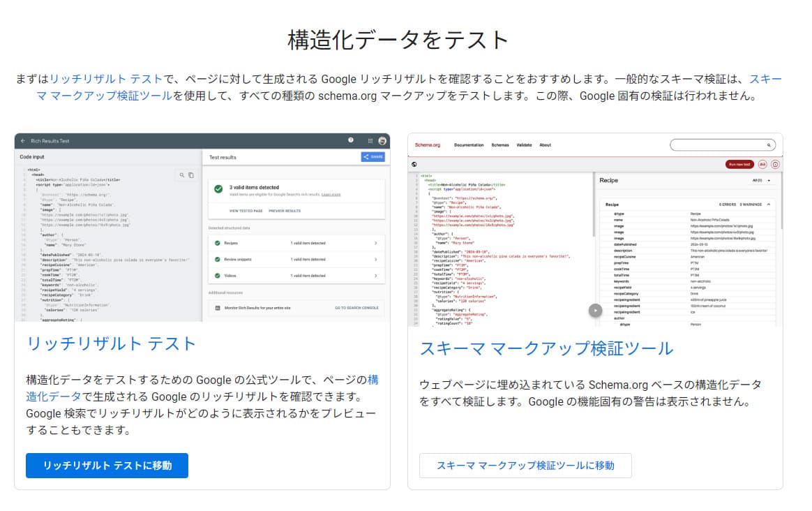Click the back arrow in the Rich Results Test screenshot

pos(23,141)
